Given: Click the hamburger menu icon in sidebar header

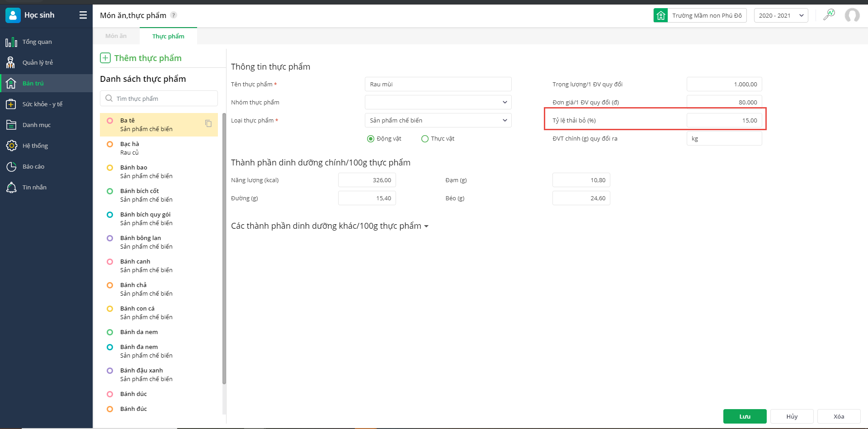Looking at the screenshot, I should (83, 15).
